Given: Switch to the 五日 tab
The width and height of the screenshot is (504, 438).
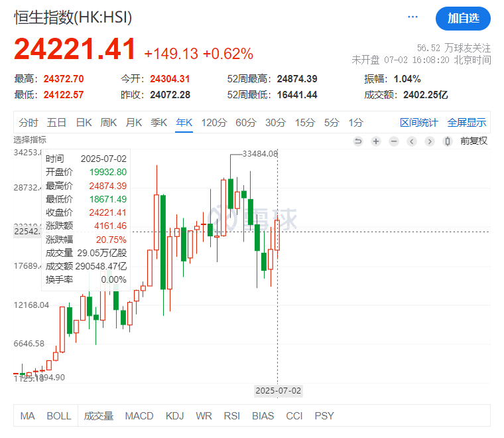Looking at the screenshot, I should pyautogui.click(x=56, y=123).
